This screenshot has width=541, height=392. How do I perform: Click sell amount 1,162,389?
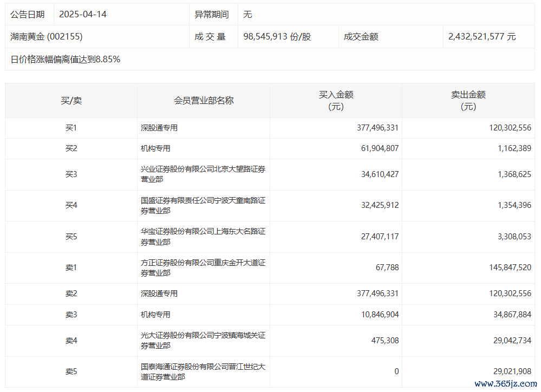click(x=514, y=149)
